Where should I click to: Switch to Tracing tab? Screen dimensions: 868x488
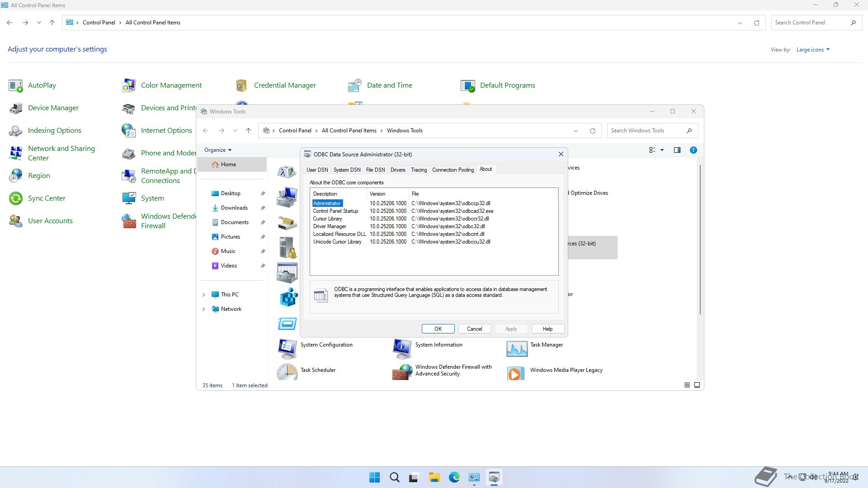tap(419, 170)
